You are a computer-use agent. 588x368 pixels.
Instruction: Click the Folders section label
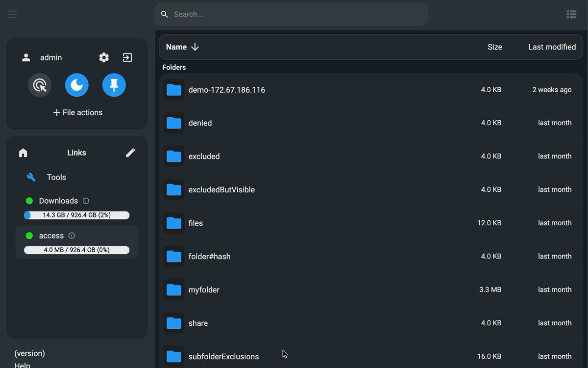(x=174, y=67)
